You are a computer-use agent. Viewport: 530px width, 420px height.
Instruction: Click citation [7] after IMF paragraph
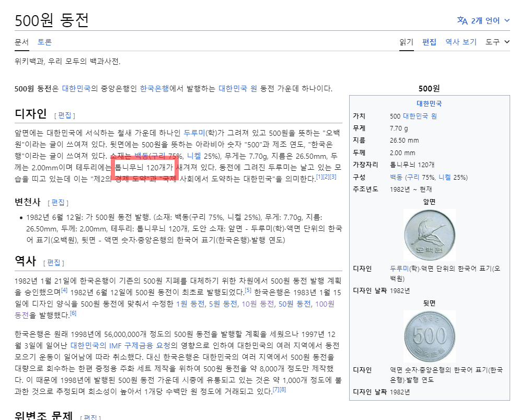(x=276, y=389)
